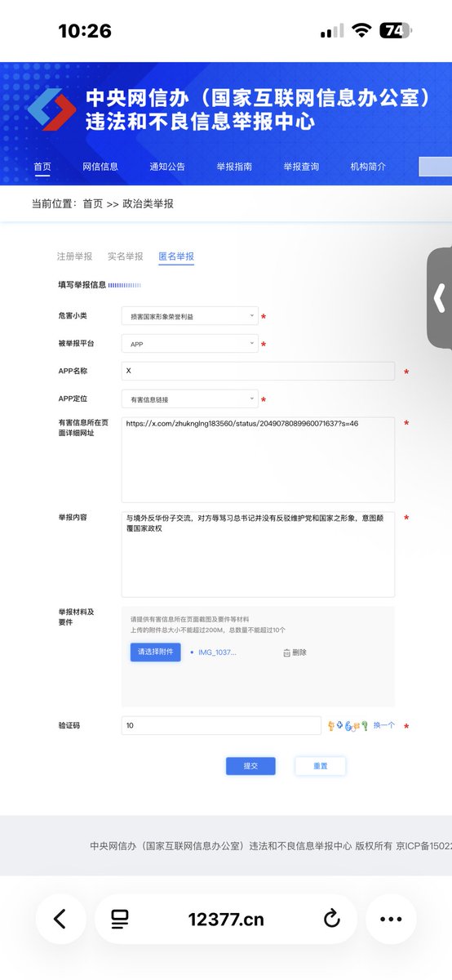Expand the side panel arrow handle
Screen dimensions: 452x980
[440, 297]
